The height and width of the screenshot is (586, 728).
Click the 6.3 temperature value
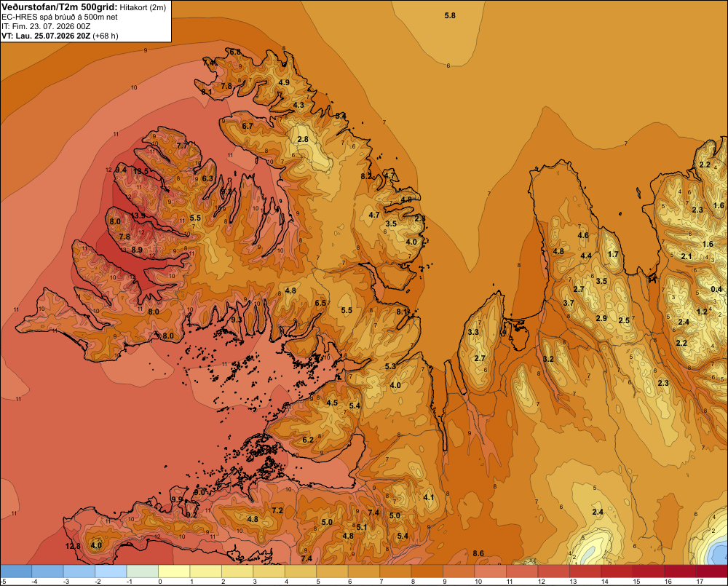(207, 179)
